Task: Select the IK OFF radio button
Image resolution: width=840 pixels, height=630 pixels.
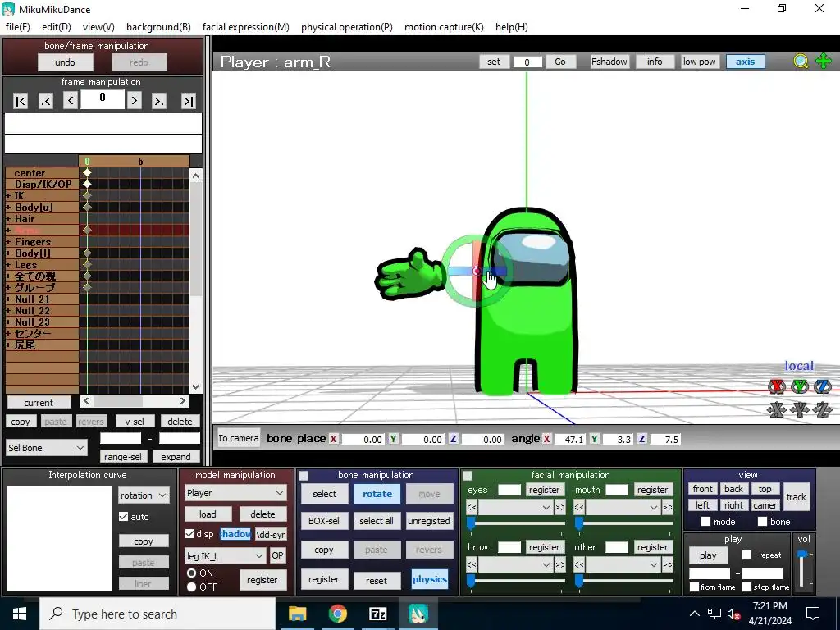Action: (191, 587)
